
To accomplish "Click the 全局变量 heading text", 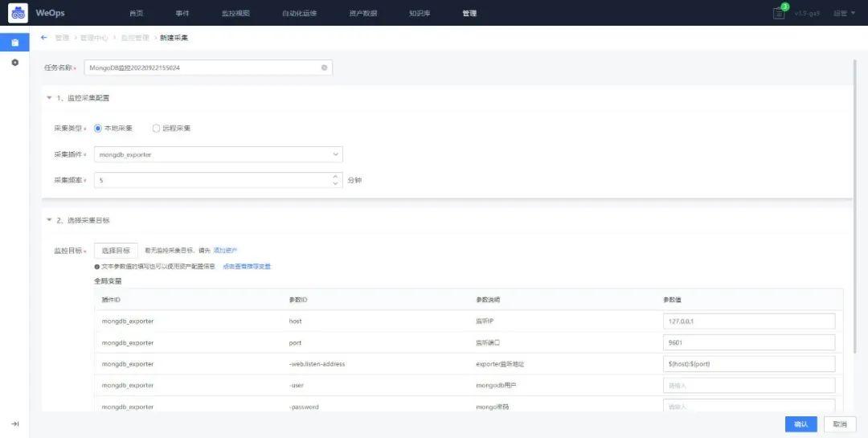I will tap(108, 281).
